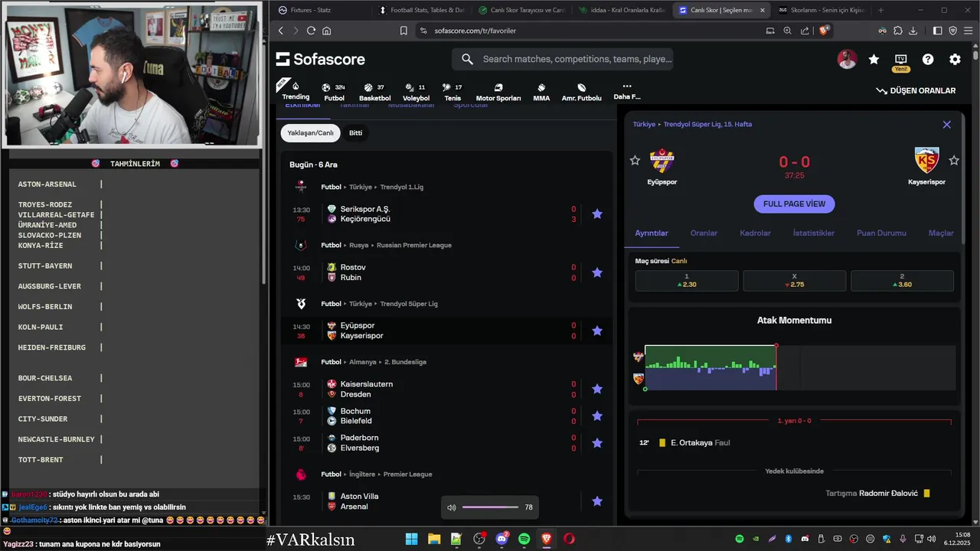The width and height of the screenshot is (980, 551).
Task: Go to browser home page
Action: coord(327,31)
